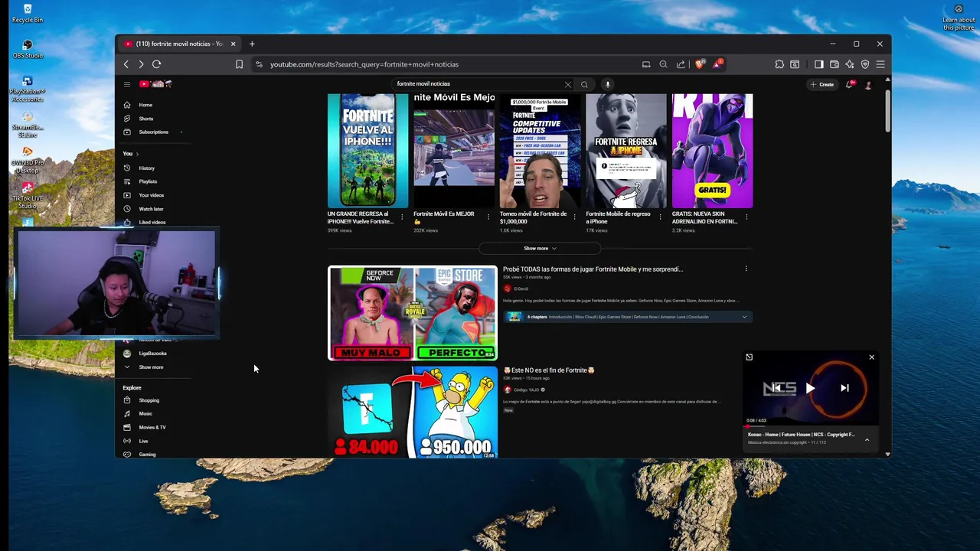Open Subscriptions in sidebar
980x551 pixels.
pos(153,132)
